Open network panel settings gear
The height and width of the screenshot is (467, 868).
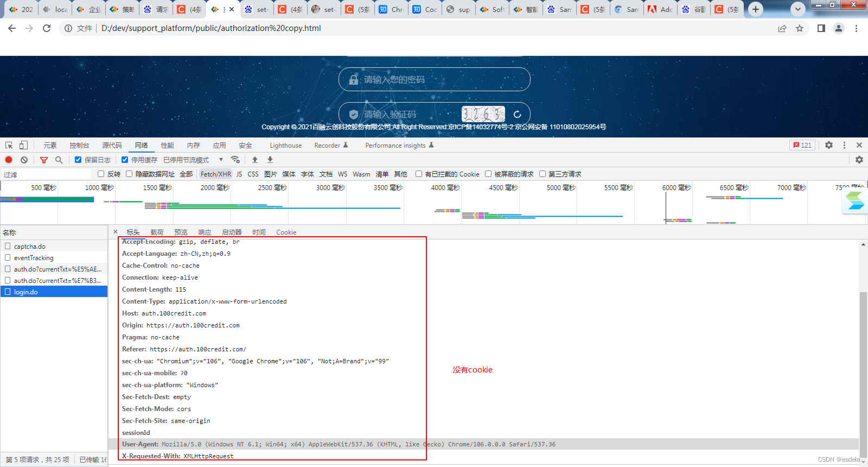click(859, 160)
